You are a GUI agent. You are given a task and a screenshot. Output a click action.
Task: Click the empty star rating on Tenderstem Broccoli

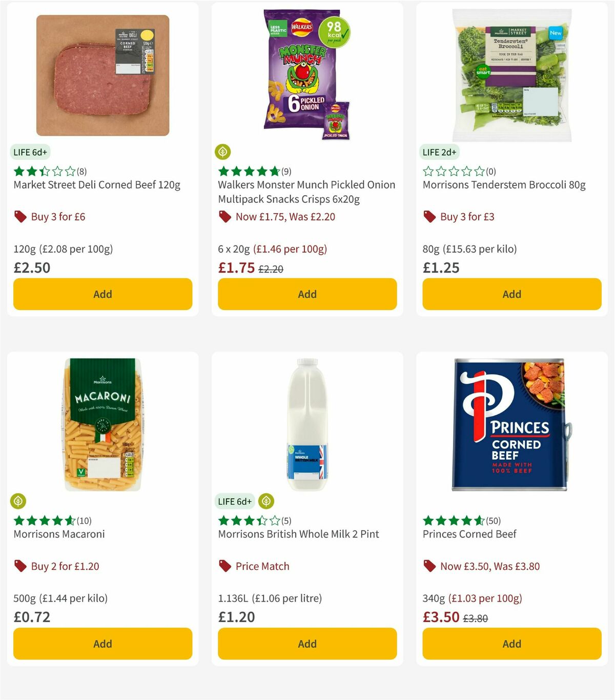tap(452, 171)
